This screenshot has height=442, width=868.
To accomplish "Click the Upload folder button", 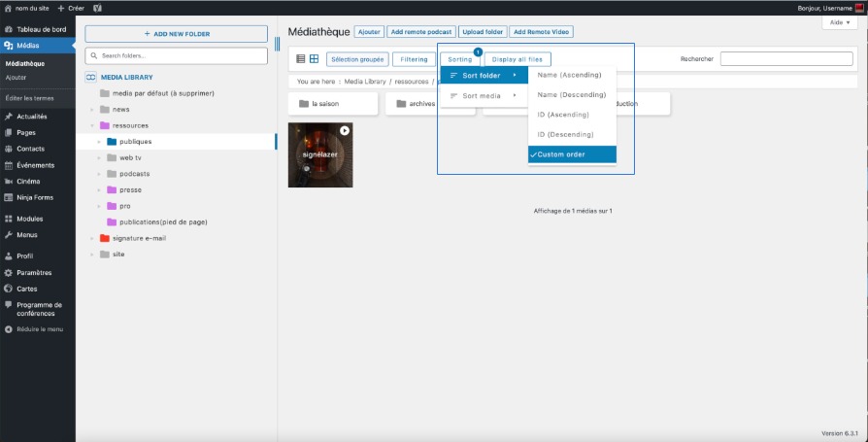I will click(x=482, y=32).
